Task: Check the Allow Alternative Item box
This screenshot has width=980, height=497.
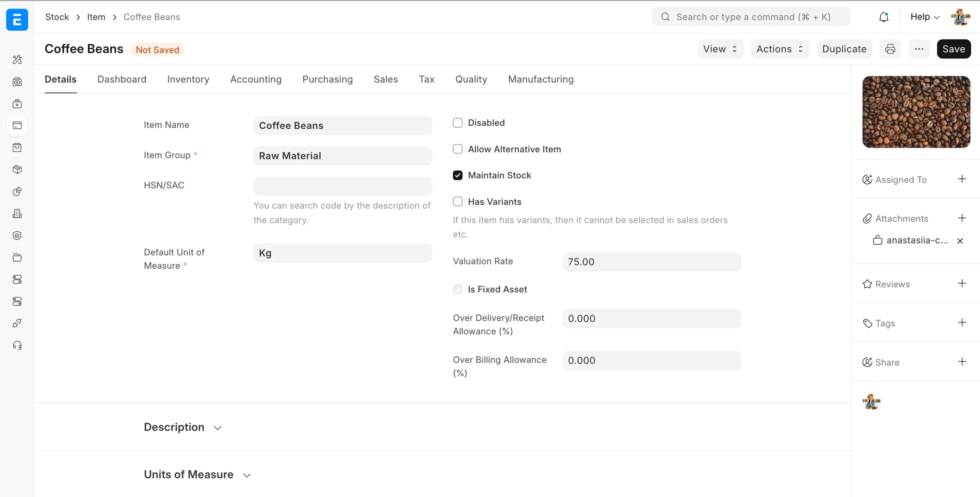Action: 458,149
